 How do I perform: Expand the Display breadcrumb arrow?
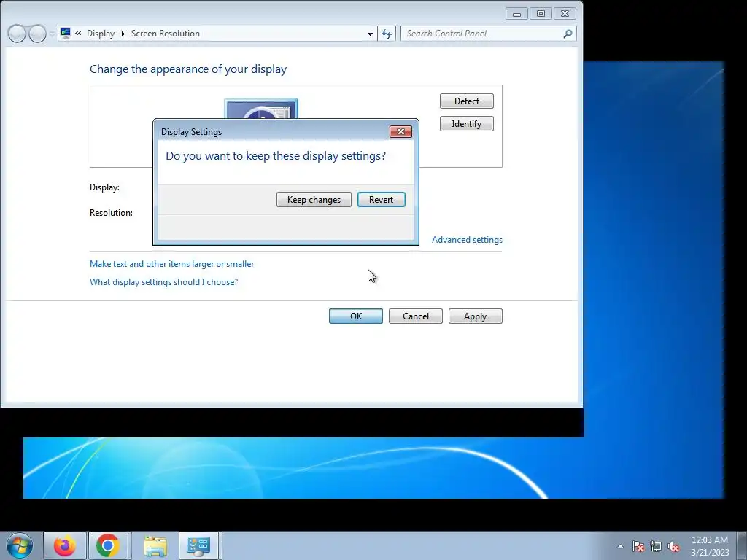click(x=123, y=34)
